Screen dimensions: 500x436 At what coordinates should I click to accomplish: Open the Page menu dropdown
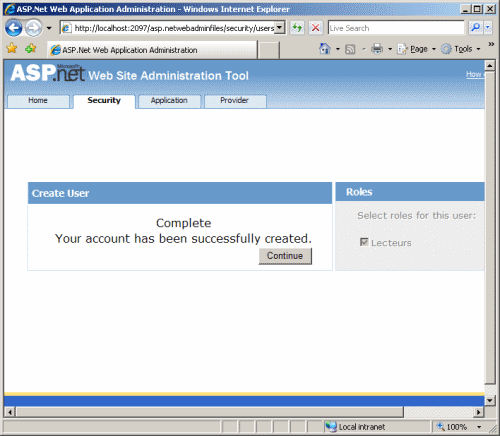[417, 49]
